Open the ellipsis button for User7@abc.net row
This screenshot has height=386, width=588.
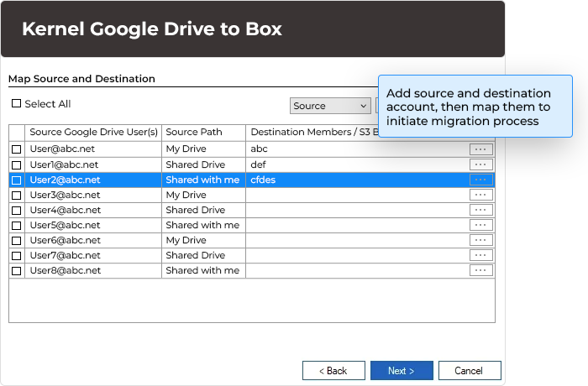480,255
